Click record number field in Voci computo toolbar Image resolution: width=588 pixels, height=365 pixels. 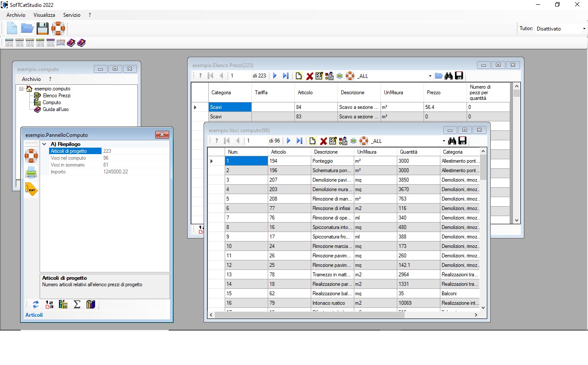click(x=256, y=141)
